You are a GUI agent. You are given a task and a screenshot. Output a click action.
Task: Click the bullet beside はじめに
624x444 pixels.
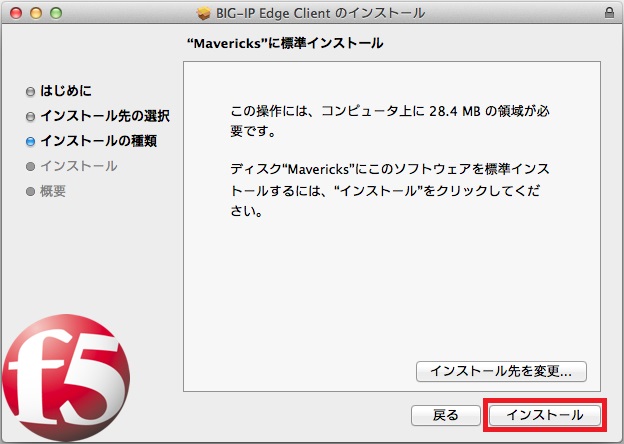pyautogui.click(x=30, y=92)
